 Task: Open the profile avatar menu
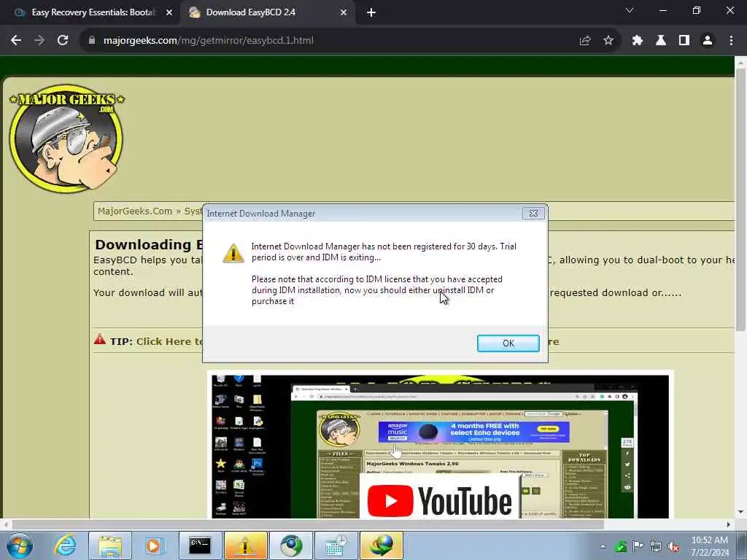pos(708,41)
